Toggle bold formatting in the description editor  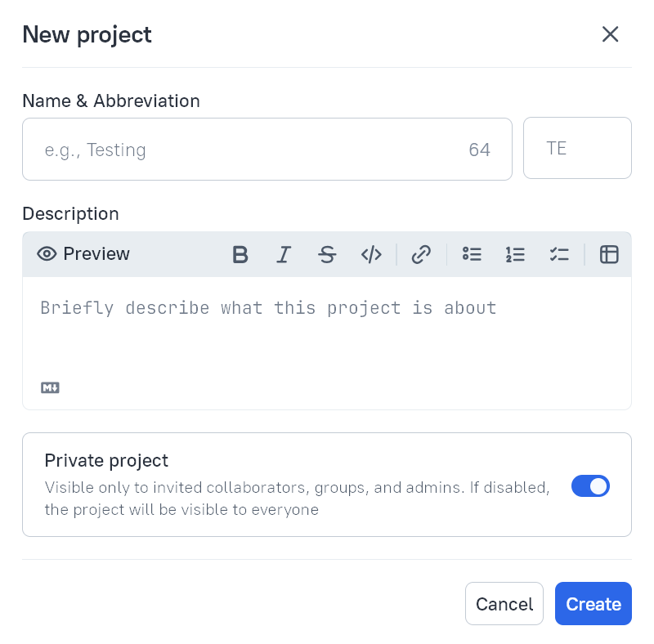[240, 254]
